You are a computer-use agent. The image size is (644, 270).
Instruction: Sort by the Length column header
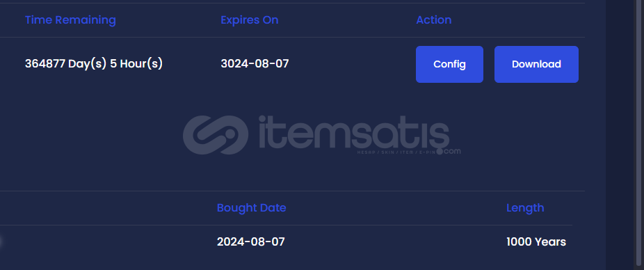[525, 207]
